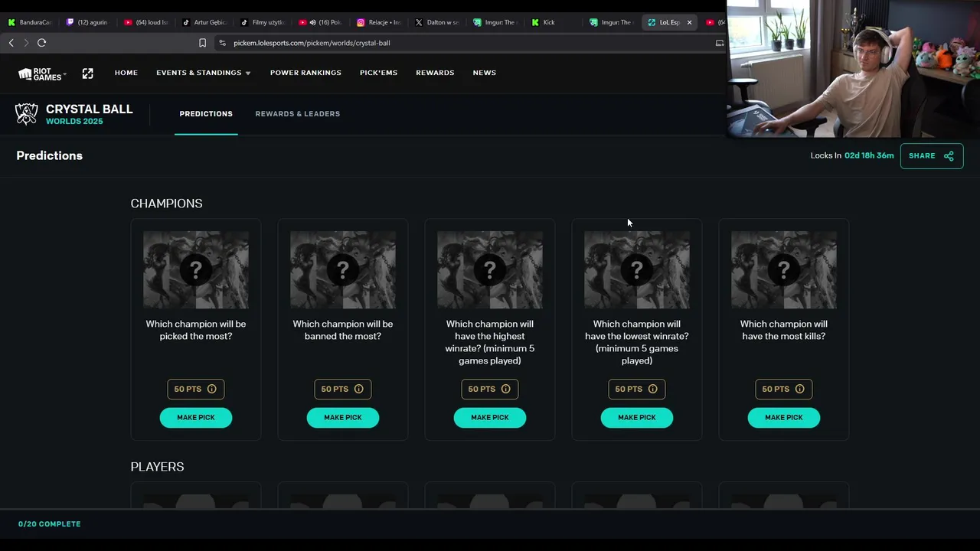Click the lowest winrate champion placeholder image
This screenshot has width=980, height=551.
coord(637,270)
